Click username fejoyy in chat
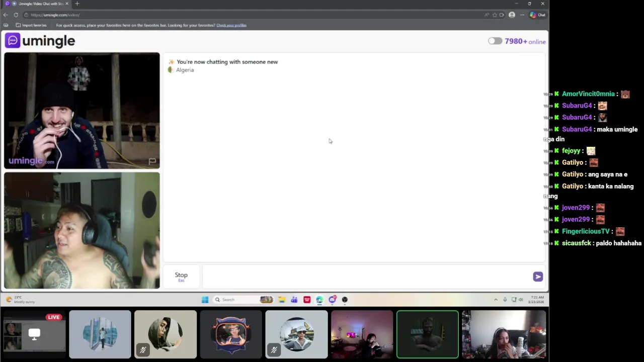The height and width of the screenshot is (362, 644). (x=571, y=151)
